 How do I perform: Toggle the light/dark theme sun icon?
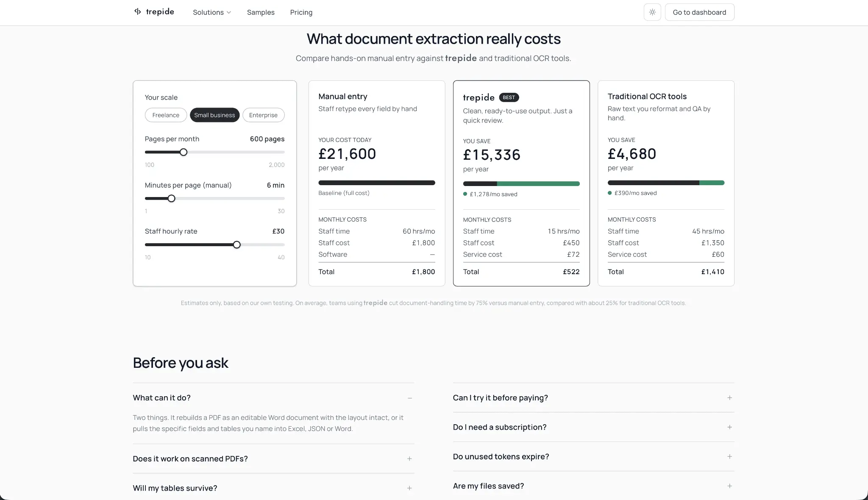[x=652, y=12]
